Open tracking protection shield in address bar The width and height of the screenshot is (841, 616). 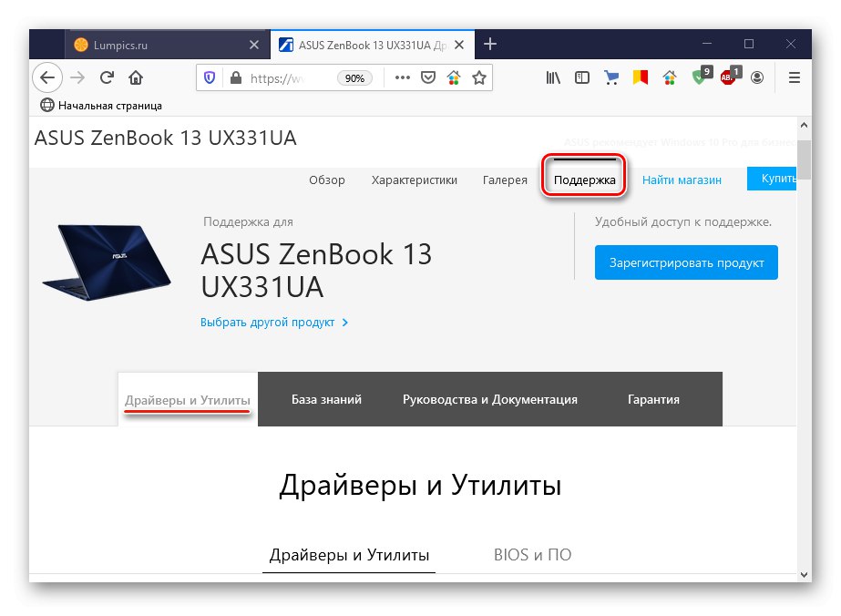click(x=210, y=77)
